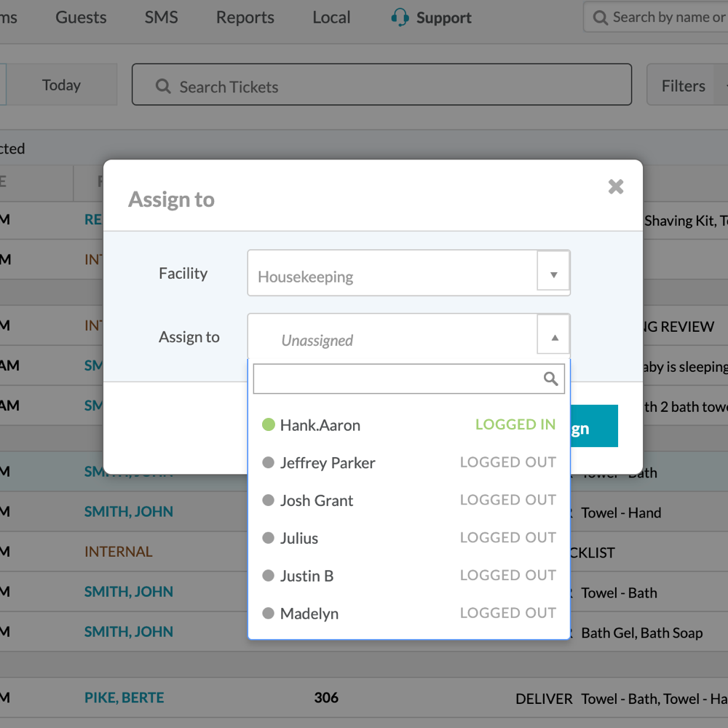Open the Facility dropdown arrow

pos(553,274)
